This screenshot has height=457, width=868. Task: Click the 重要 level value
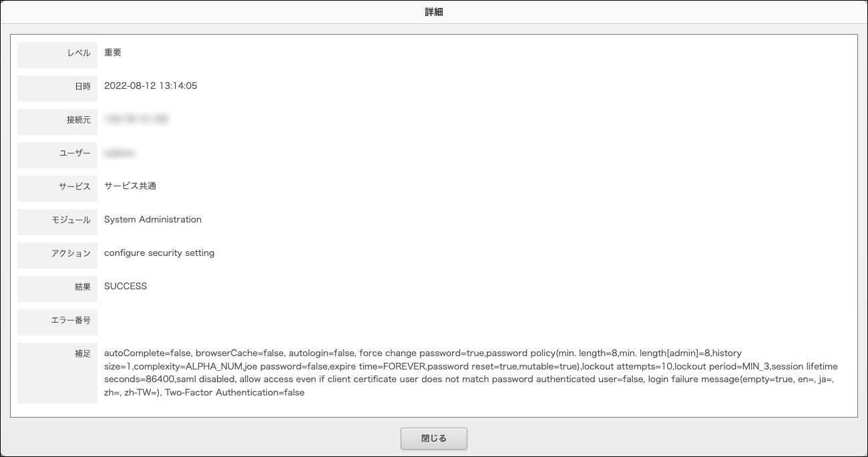pyautogui.click(x=113, y=53)
